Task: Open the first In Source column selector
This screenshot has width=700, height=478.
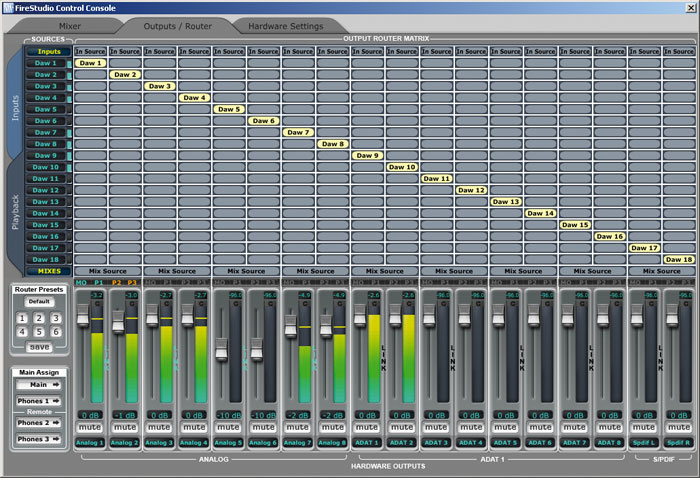Action: click(90, 51)
